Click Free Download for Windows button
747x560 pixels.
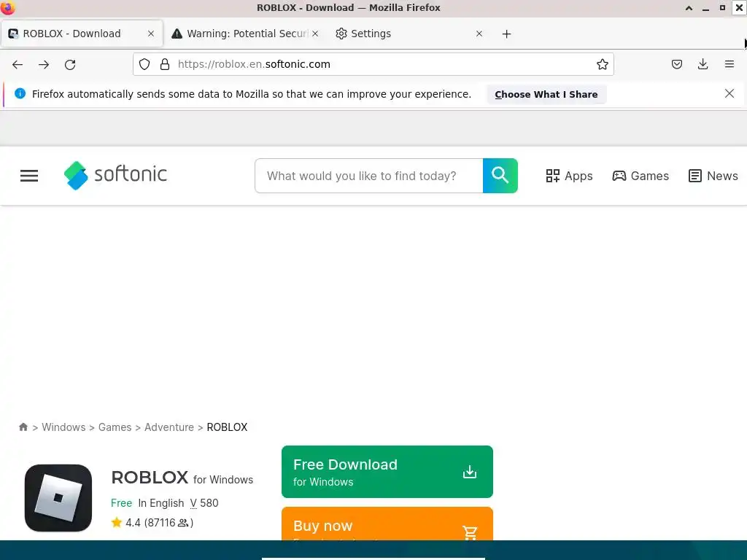point(387,472)
